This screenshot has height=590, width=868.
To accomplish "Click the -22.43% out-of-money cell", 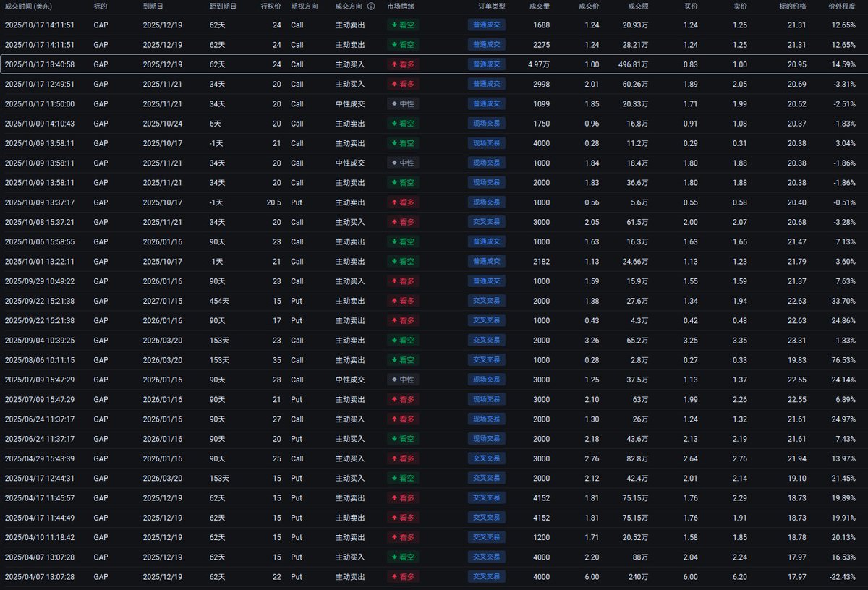I will [843, 577].
